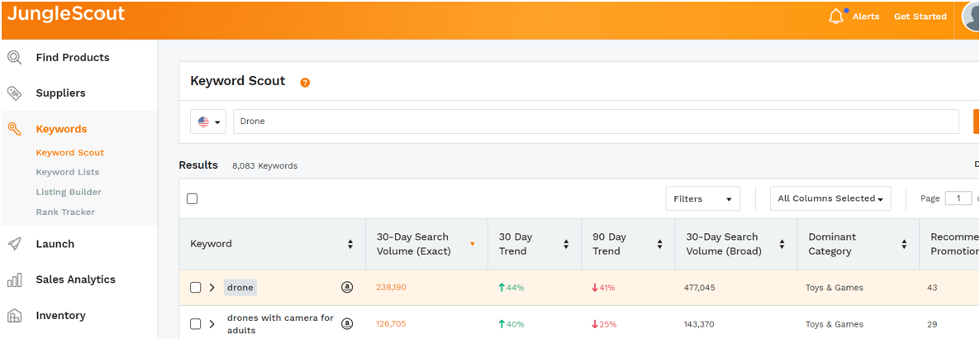Click the recommended promotions value 29
Viewport: 980px width, 339px height.
(933, 324)
